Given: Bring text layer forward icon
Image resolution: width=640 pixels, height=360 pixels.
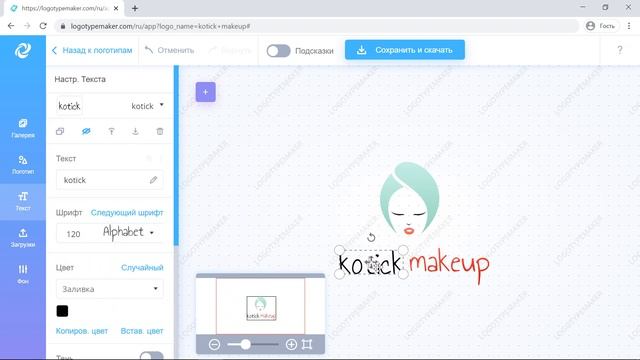Looking at the screenshot, I should pyautogui.click(x=111, y=131).
